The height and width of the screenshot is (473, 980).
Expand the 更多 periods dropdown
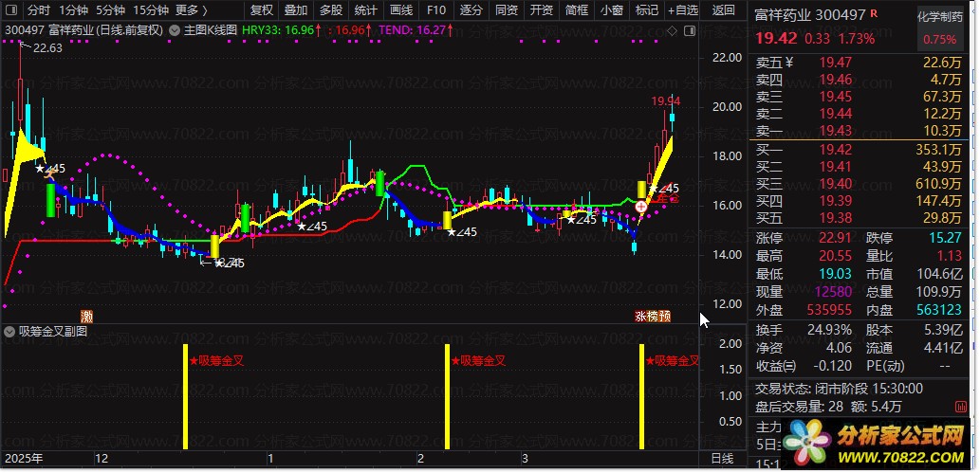tap(192, 10)
